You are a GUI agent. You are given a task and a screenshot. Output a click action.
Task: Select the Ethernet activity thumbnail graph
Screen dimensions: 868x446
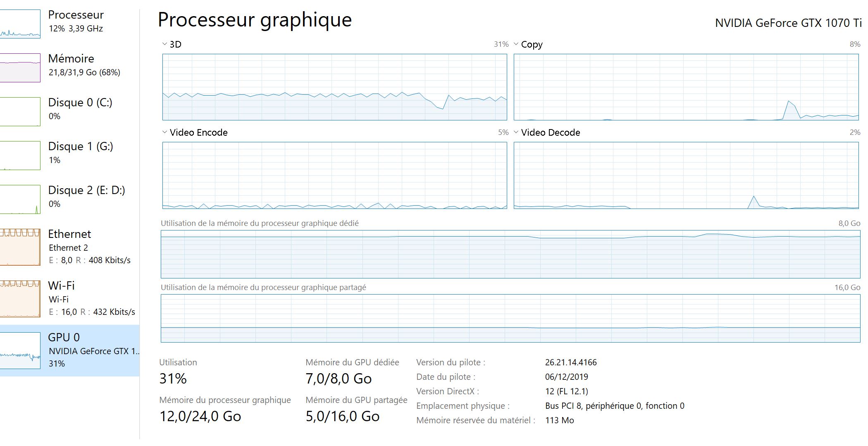pyautogui.click(x=20, y=247)
